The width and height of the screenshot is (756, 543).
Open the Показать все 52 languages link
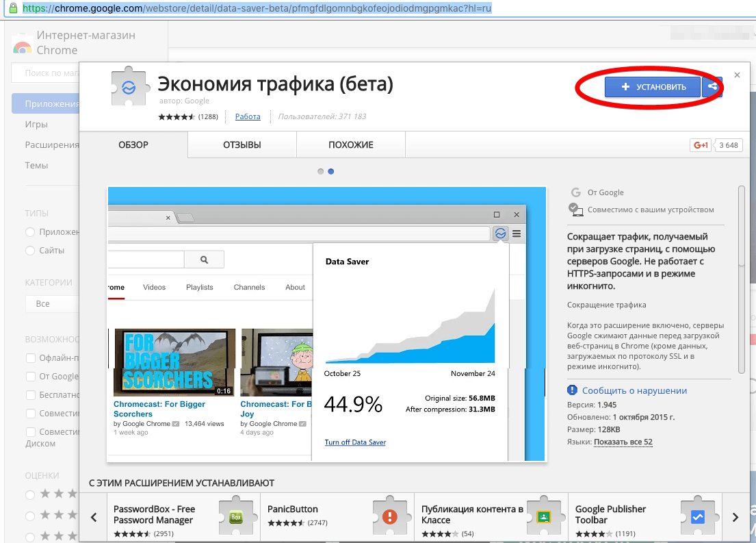click(x=623, y=442)
